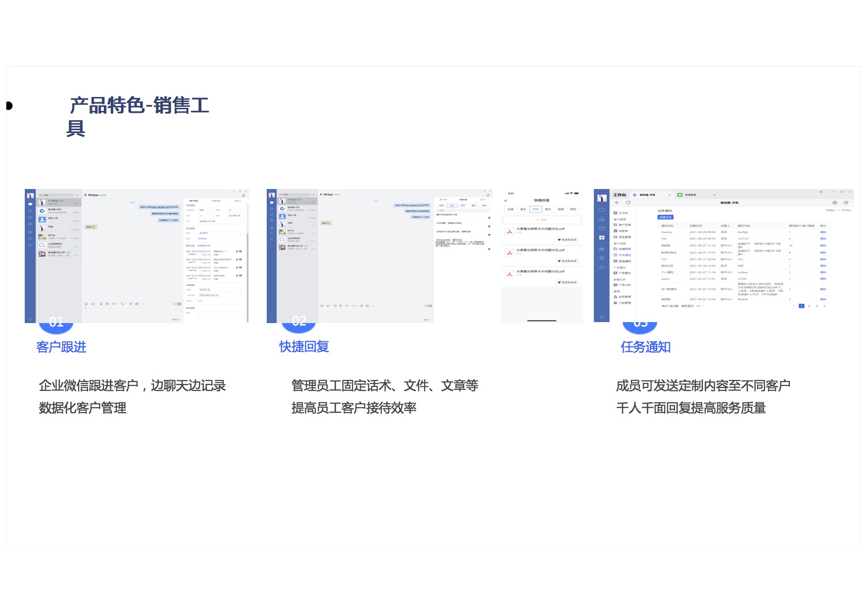868x613 pixels.
Task: Click the refresh icon beside the back arrow
Action: [x=628, y=202]
